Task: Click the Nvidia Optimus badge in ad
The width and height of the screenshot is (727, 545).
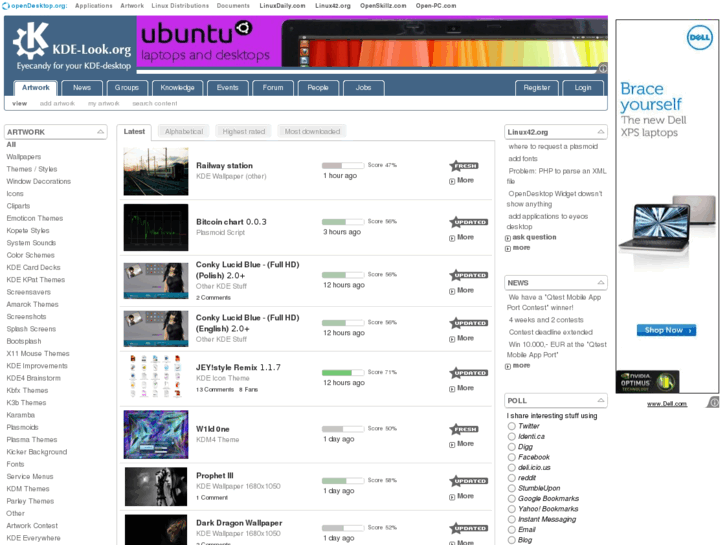Action: click(647, 382)
